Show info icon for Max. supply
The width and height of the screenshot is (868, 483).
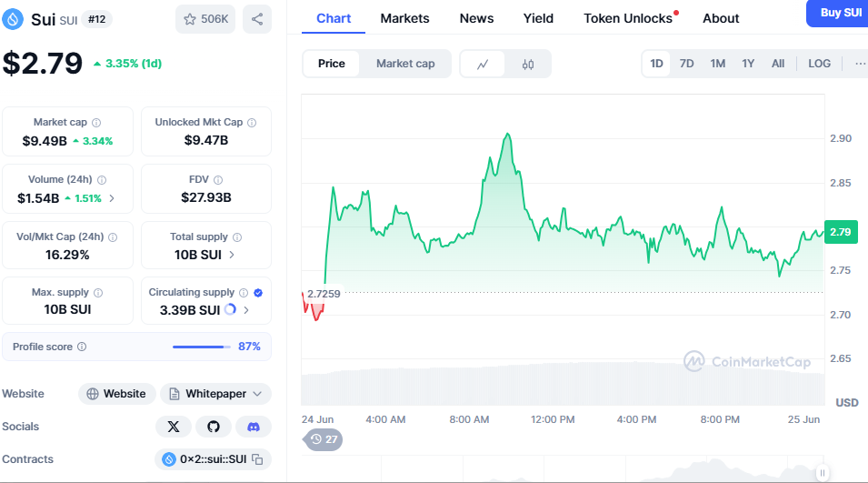coord(98,293)
